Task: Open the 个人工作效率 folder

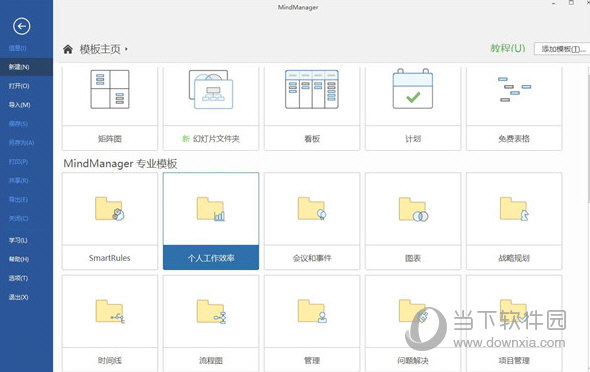Action: point(211,221)
